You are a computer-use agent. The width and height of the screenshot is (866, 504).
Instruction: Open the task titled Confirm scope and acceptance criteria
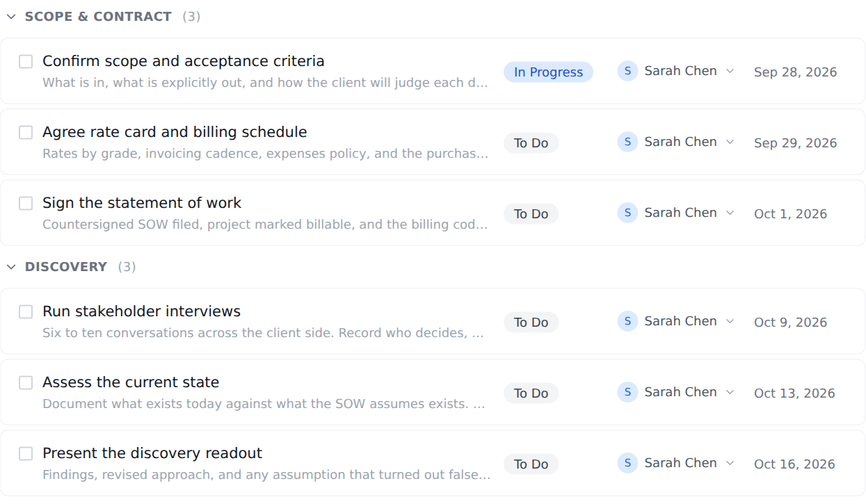click(184, 61)
